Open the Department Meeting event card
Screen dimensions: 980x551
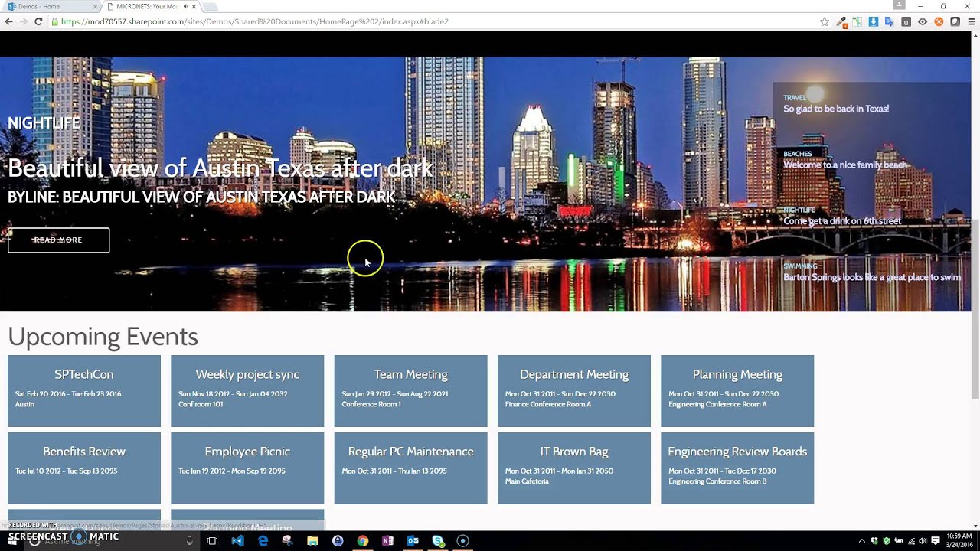[574, 391]
